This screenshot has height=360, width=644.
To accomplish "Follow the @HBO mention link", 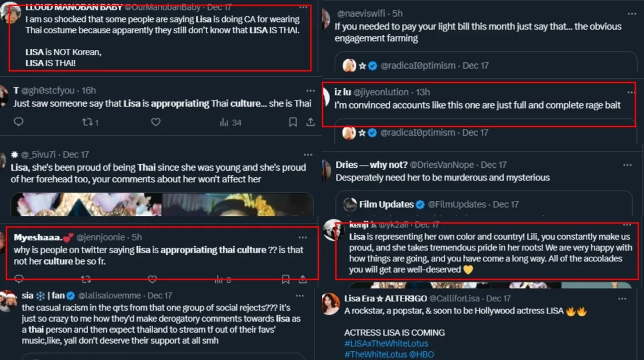I will pos(423,354).
